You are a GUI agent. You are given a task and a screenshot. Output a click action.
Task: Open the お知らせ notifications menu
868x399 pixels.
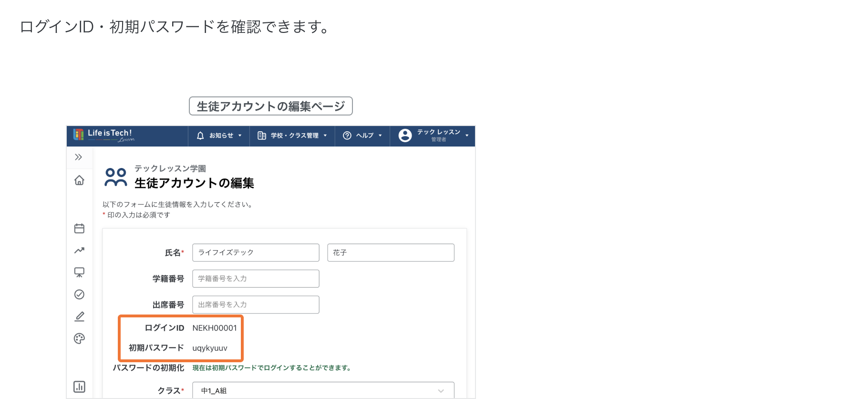(219, 136)
